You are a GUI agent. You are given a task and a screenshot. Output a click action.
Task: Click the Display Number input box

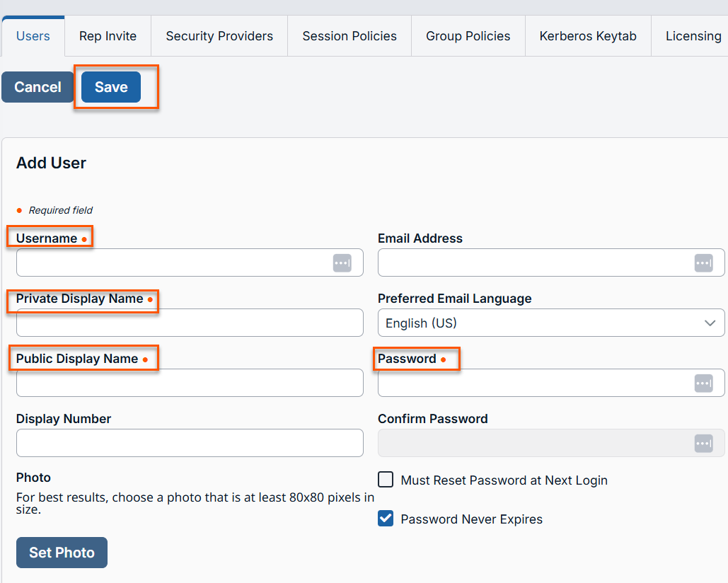[190, 443]
